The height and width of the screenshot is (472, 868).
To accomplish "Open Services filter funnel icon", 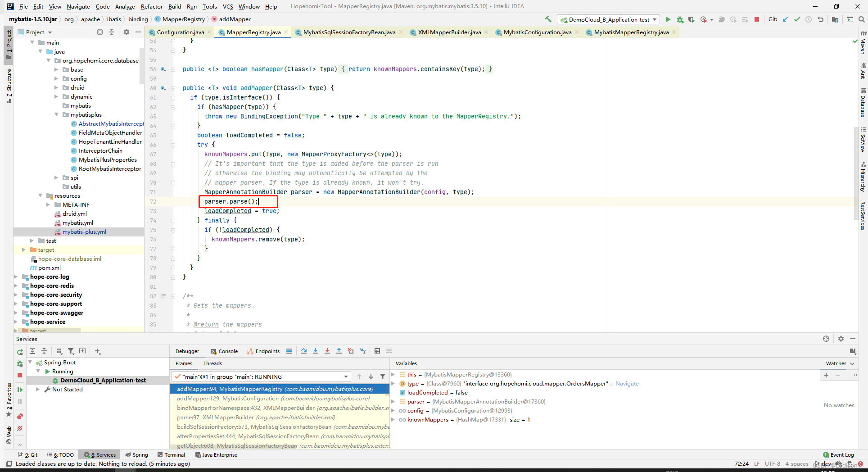I will pos(71,351).
